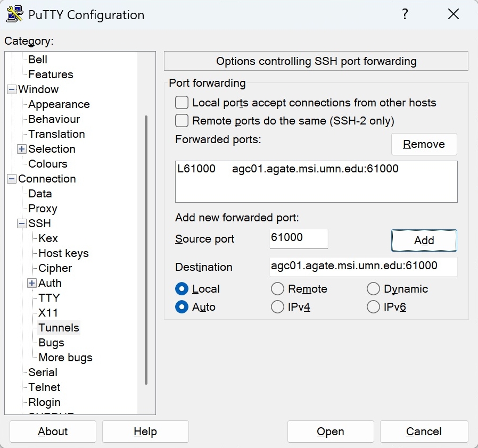Click the PuTTY icon in the title bar

pyautogui.click(x=14, y=14)
